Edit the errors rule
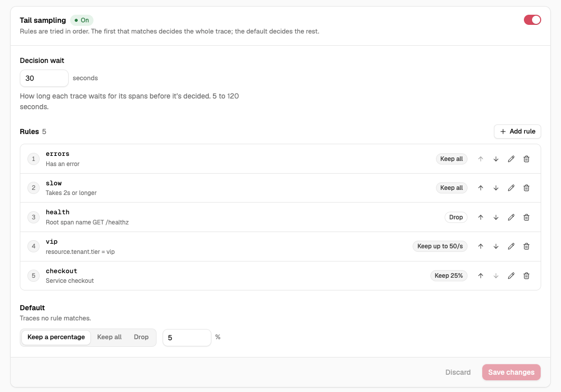The image size is (561, 392). (511, 159)
